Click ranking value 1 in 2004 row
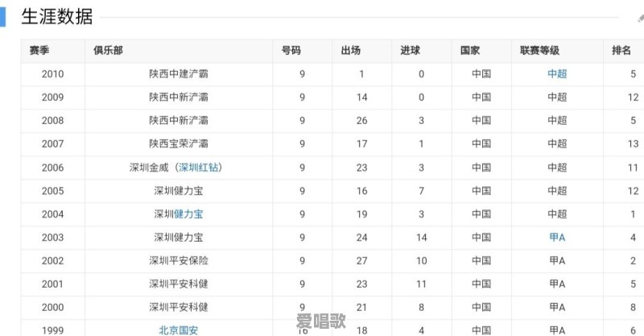Image resolution: width=644 pixels, height=336 pixels. point(633,214)
